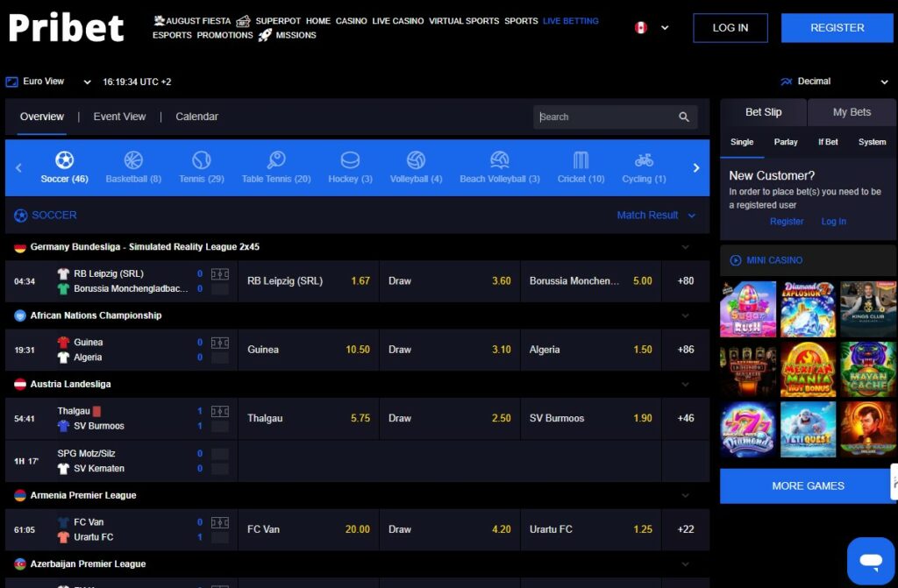Bet on Algeria to win at 1.50

click(x=590, y=350)
